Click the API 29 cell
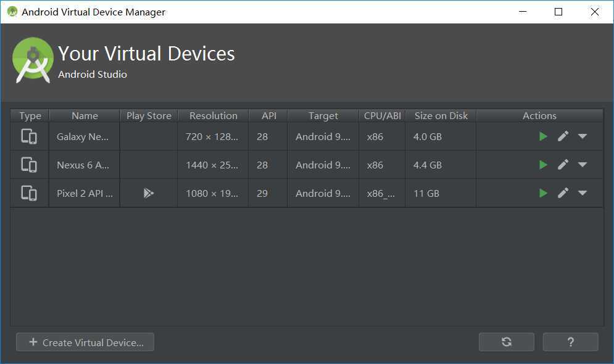Image resolution: width=614 pixels, height=364 pixels. click(x=268, y=193)
